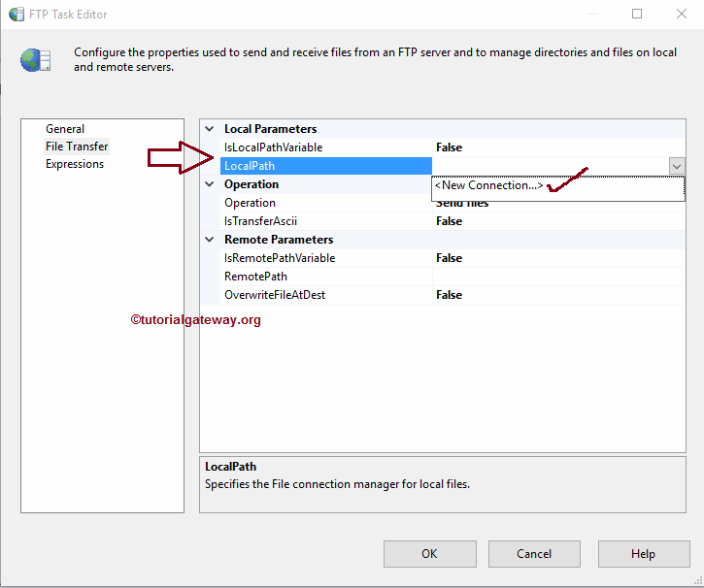Click the Local Parameters heading
The width and height of the screenshot is (704, 588).
click(270, 129)
